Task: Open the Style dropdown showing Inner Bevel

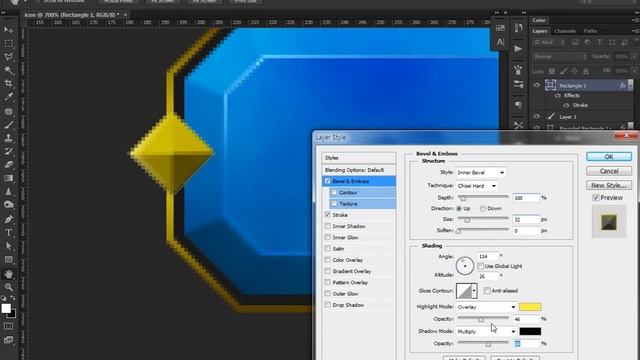Action: point(481,173)
